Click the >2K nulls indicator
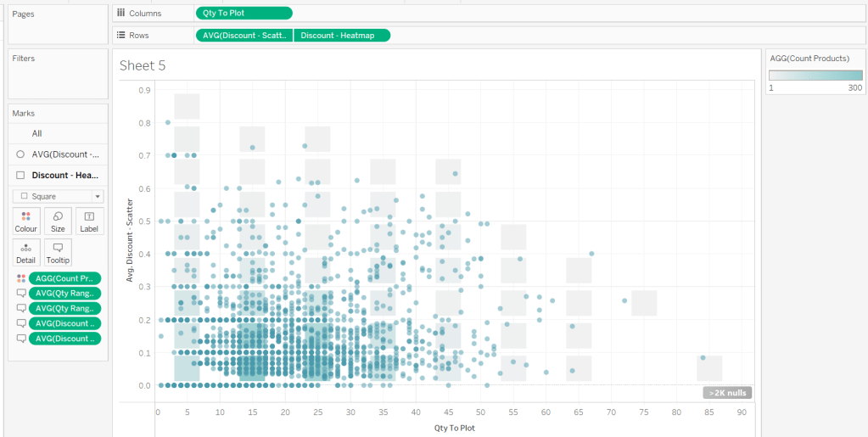868x437 pixels. 727,393
